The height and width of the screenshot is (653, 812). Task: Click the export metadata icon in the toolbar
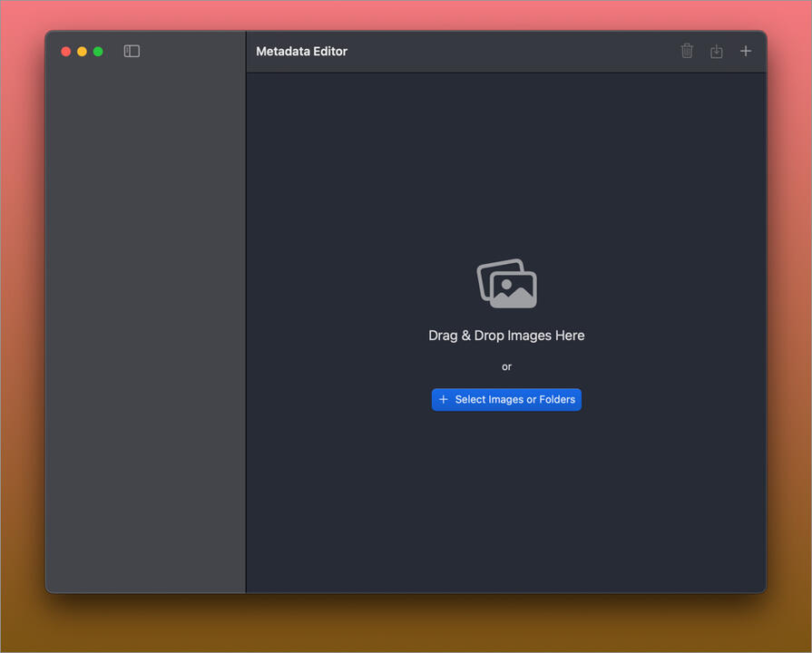point(716,51)
